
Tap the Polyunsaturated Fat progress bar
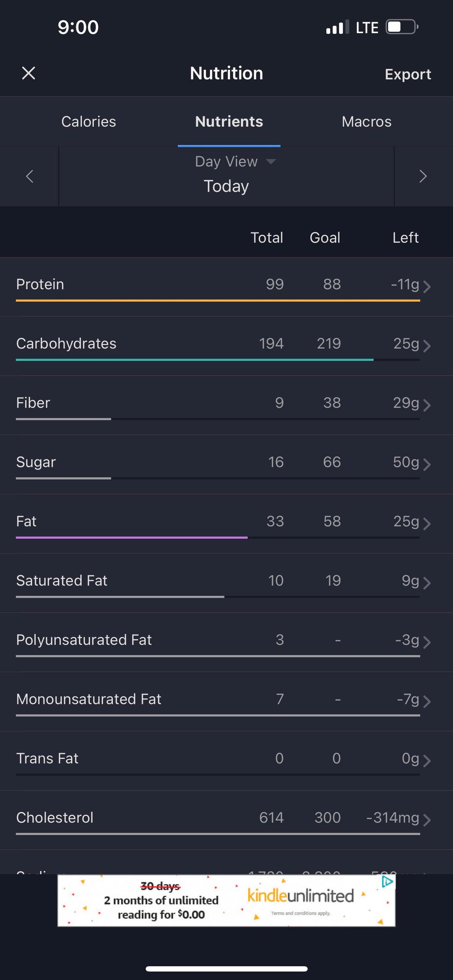click(x=218, y=656)
